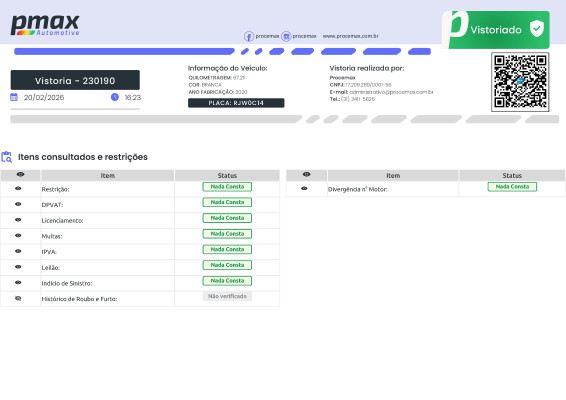The height and width of the screenshot is (400, 566).
Task: Click the Facebook procemax icon
Action: click(249, 36)
